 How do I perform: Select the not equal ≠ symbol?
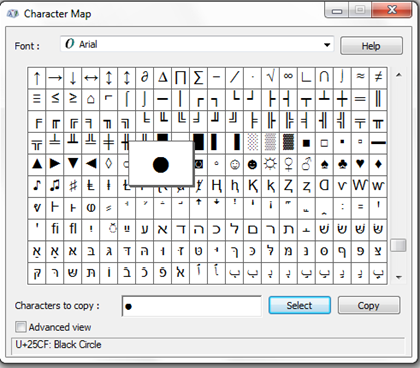click(378, 78)
